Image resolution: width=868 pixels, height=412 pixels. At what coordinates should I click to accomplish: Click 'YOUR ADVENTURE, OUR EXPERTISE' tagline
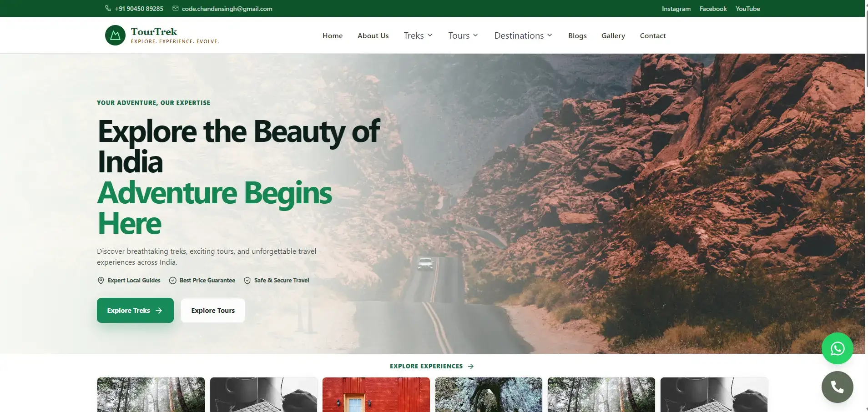[153, 103]
